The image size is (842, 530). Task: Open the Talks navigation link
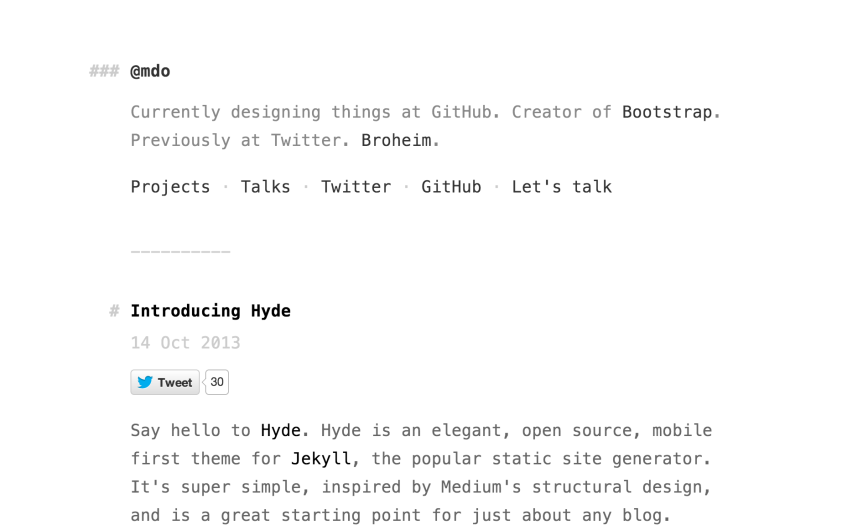(265, 187)
